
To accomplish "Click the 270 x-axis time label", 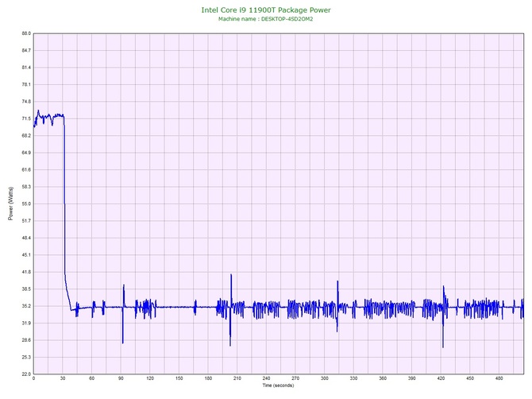I will pyautogui.click(x=295, y=378).
